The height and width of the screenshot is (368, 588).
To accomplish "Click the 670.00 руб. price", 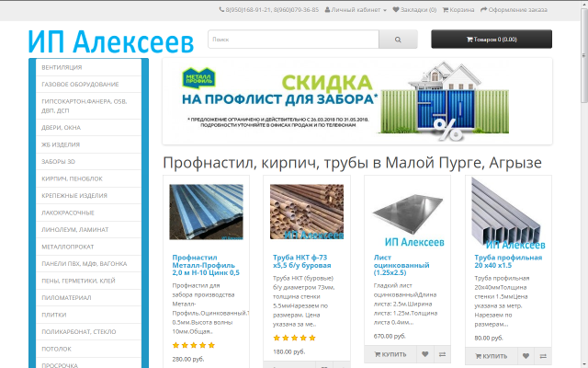I will pyautogui.click(x=390, y=336).
